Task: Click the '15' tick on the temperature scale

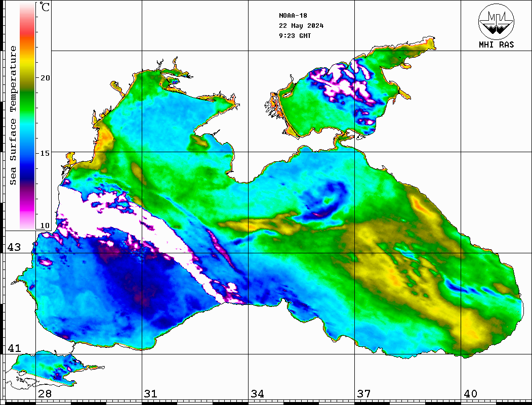Action: point(45,153)
